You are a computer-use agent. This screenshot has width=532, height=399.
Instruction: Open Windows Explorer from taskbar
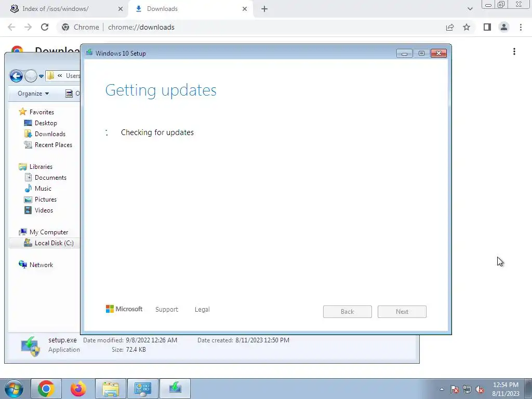(x=111, y=389)
